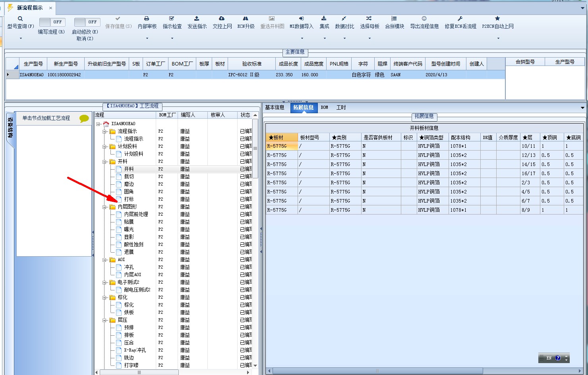The image size is (588, 375).
Task: Open dropdown arrow under 型号查询
Action: tap(21, 39)
